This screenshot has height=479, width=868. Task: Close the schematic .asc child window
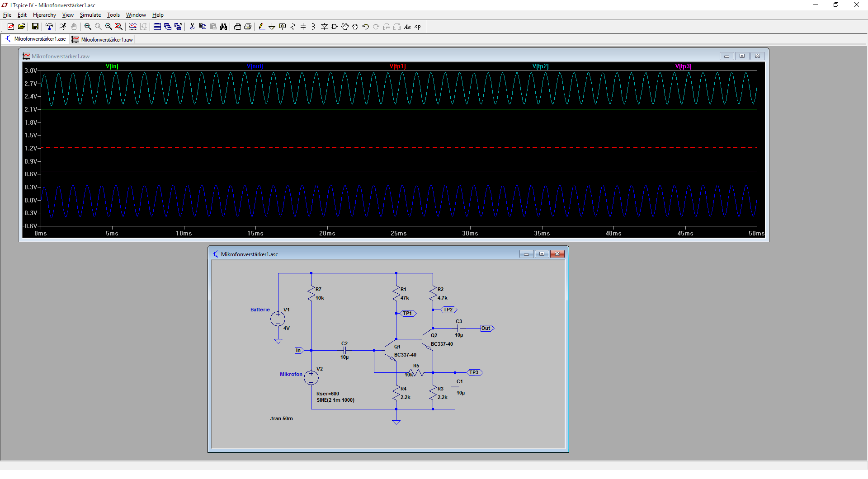557,254
